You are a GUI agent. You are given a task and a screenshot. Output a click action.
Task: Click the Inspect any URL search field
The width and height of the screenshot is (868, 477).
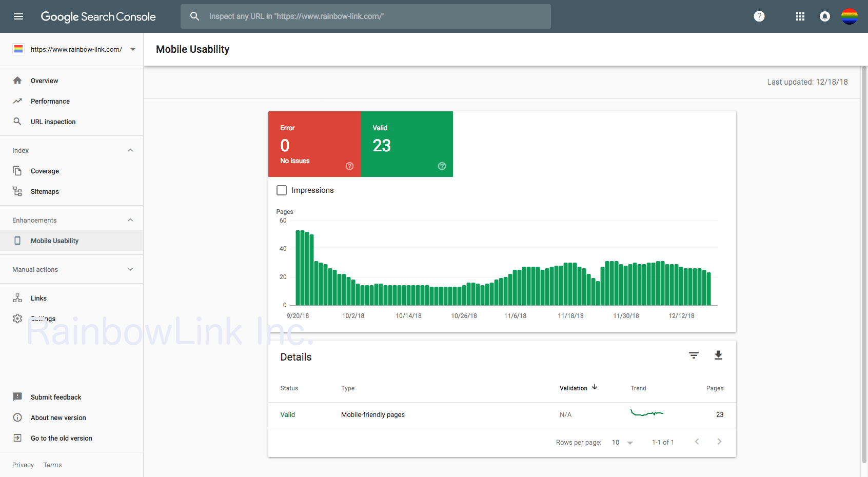[366, 16]
